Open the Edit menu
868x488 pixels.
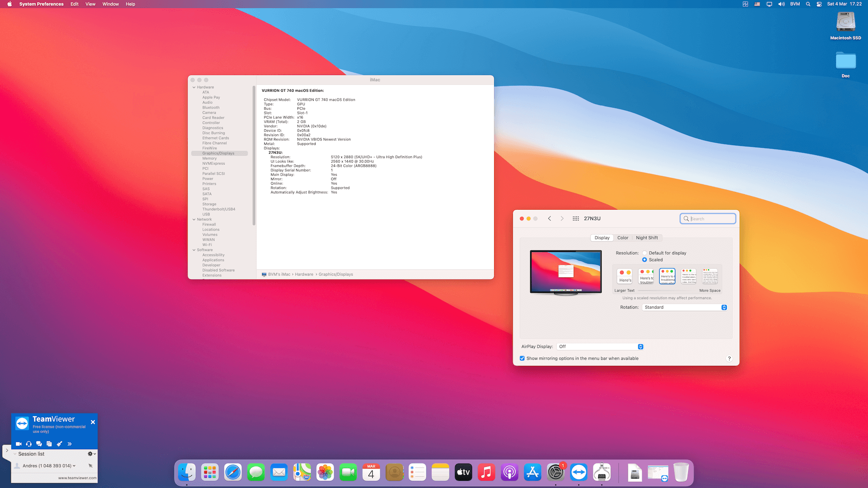pos(75,4)
